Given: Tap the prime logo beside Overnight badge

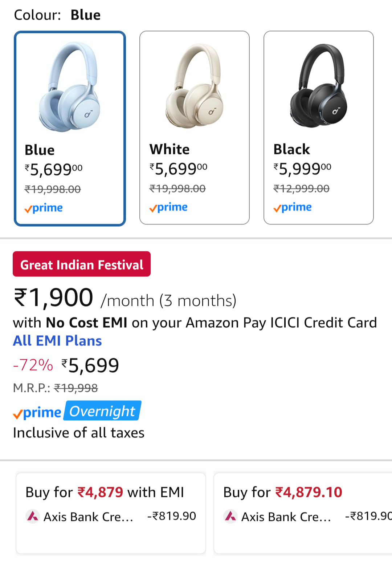Looking at the screenshot, I should (37, 413).
